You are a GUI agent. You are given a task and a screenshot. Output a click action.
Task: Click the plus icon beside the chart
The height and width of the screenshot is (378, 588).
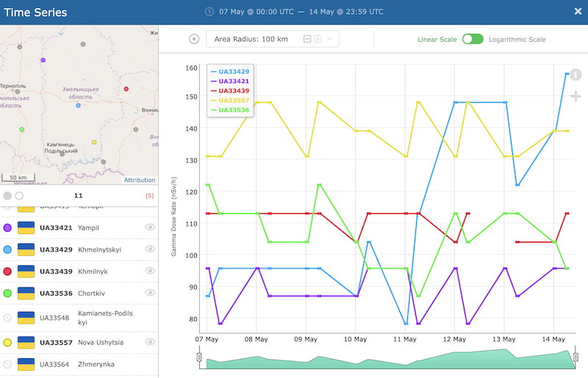click(x=576, y=96)
